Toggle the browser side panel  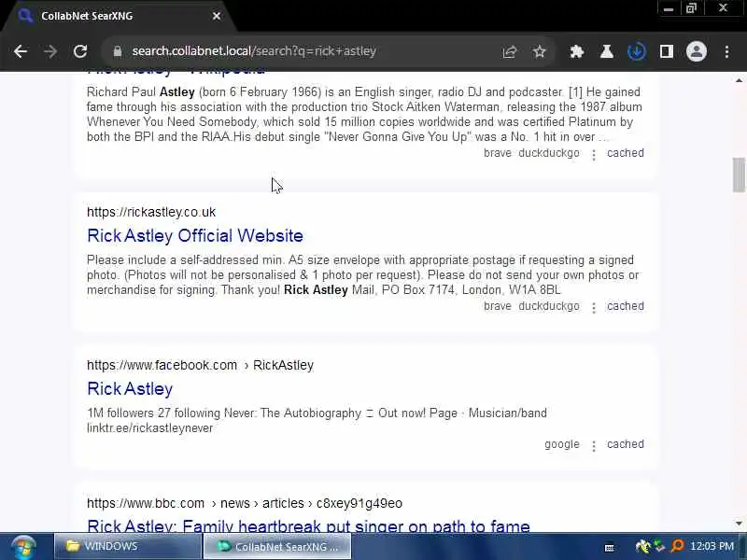pos(667,51)
